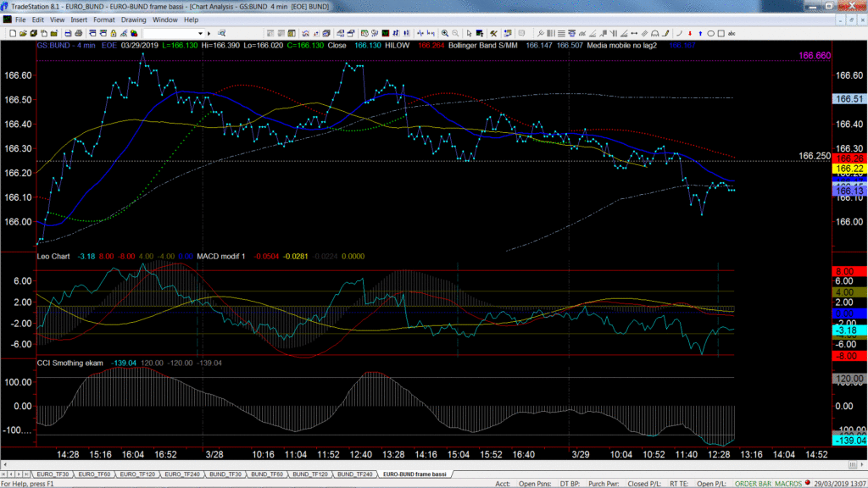The height and width of the screenshot is (488, 868).
Task: Click the TradeStation icon left of File
Action: click(7, 19)
